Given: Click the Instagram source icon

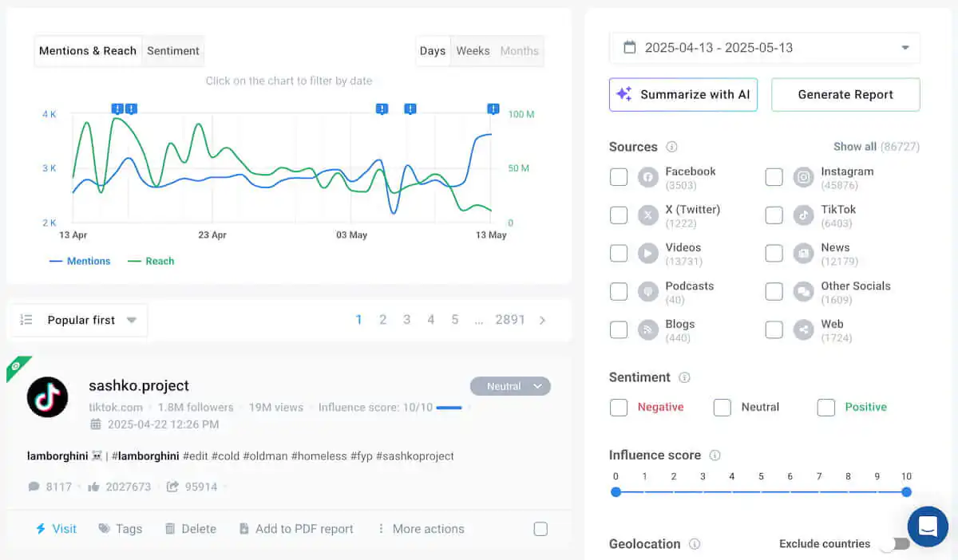Looking at the screenshot, I should tap(803, 176).
